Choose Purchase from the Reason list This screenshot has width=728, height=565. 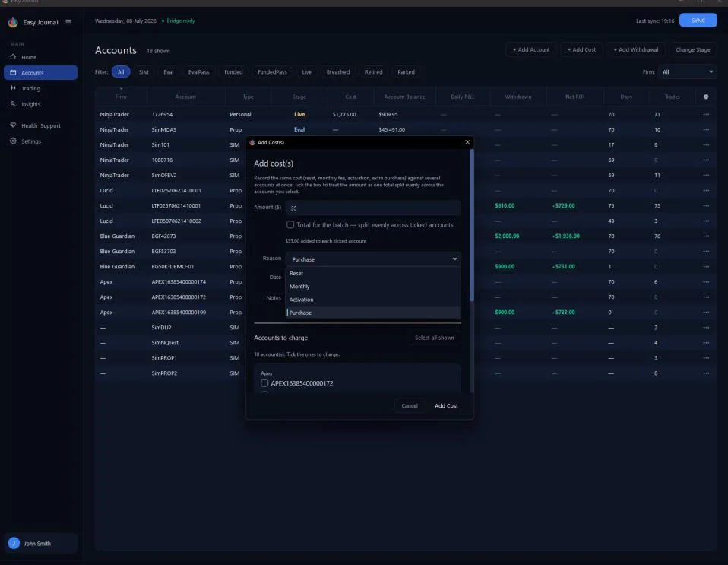(x=373, y=313)
